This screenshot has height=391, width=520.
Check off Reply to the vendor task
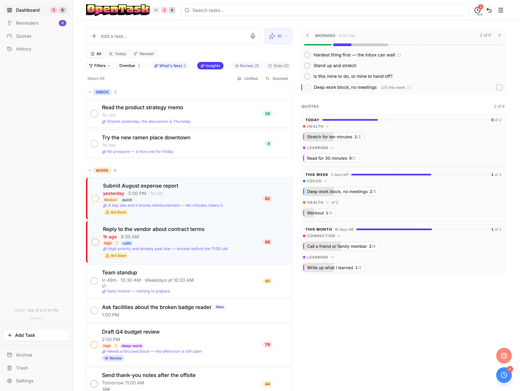[x=95, y=242]
